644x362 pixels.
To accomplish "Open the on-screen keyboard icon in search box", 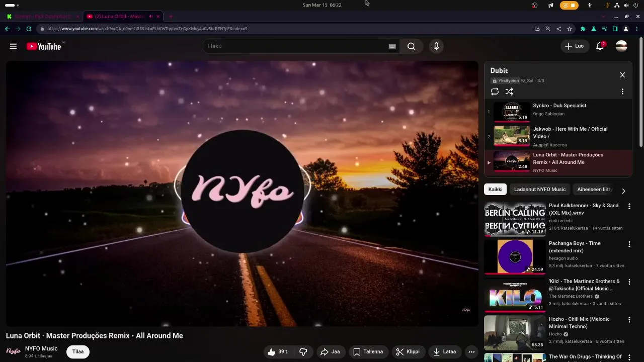I will point(392,46).
